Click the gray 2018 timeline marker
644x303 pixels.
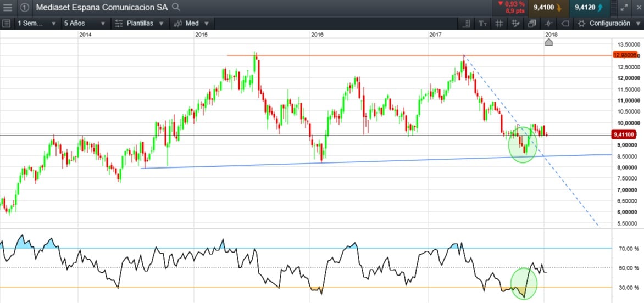coord(548,43)
